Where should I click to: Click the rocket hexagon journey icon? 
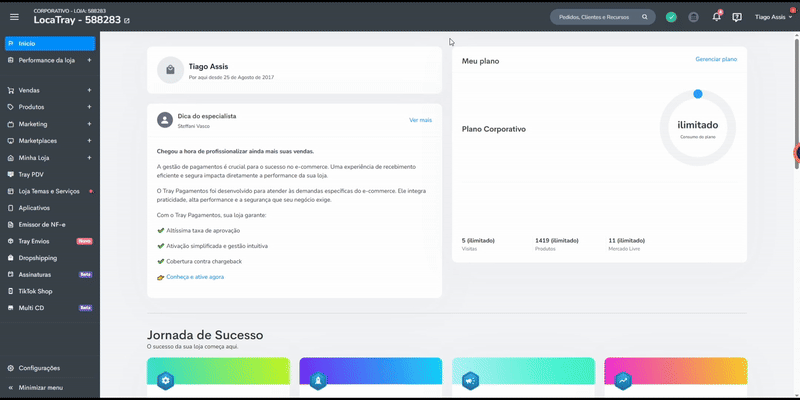(x=318, y=381)
